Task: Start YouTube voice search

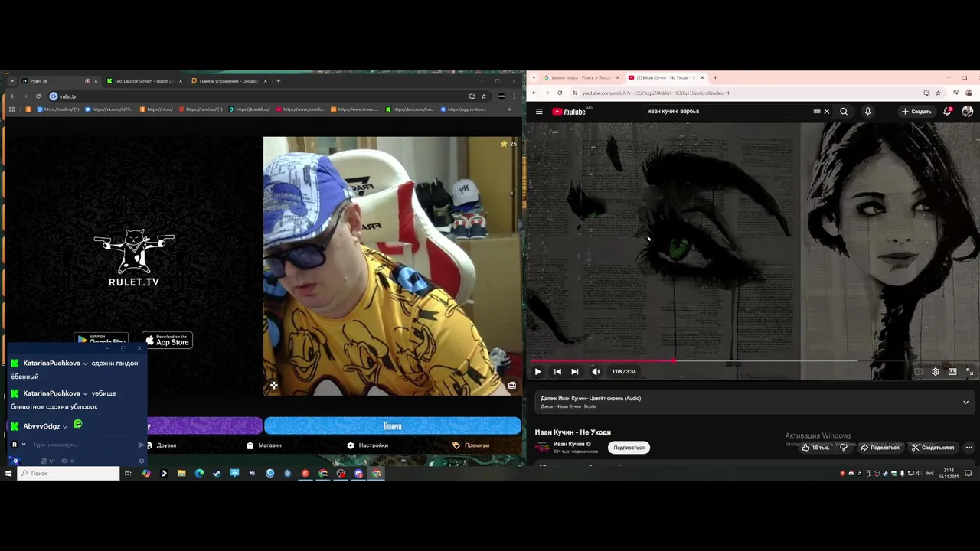Action: click(867, 112)
